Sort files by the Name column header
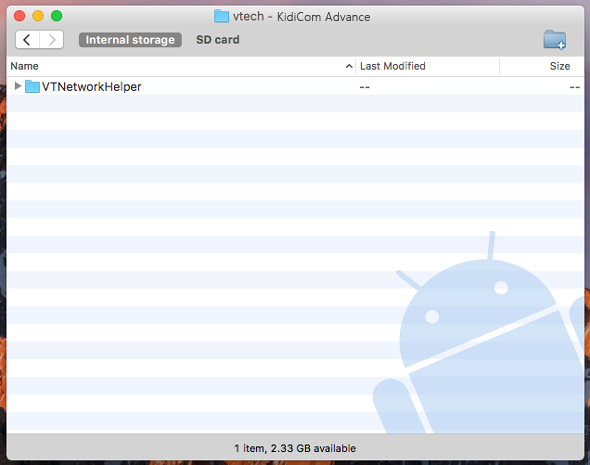Viewport: 590px width, 465px height. pos(24,66)
